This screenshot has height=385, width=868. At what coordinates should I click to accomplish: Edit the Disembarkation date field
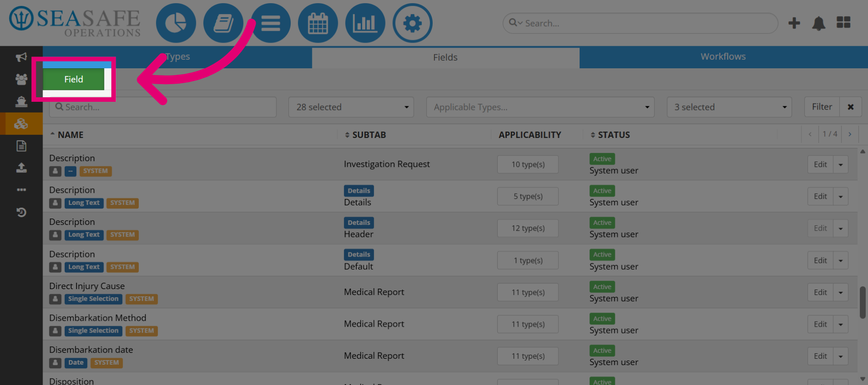tap(821, 356)
